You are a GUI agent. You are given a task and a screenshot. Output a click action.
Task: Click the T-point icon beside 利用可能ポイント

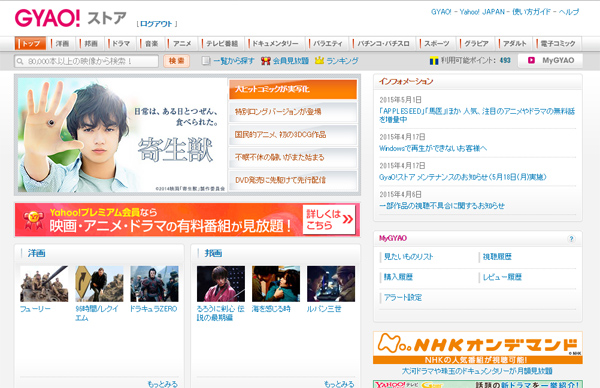(x=434, y=60)
